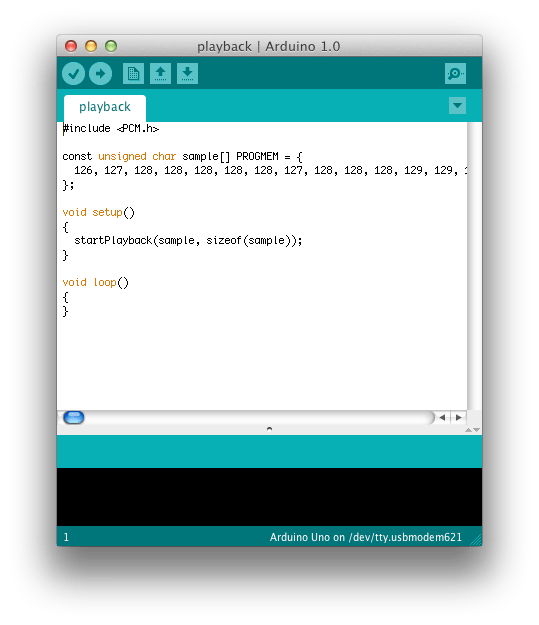Save the sketch with the down-arrow icon
The width and height of the screenshot is (539, 625).
tap(187, 74)
